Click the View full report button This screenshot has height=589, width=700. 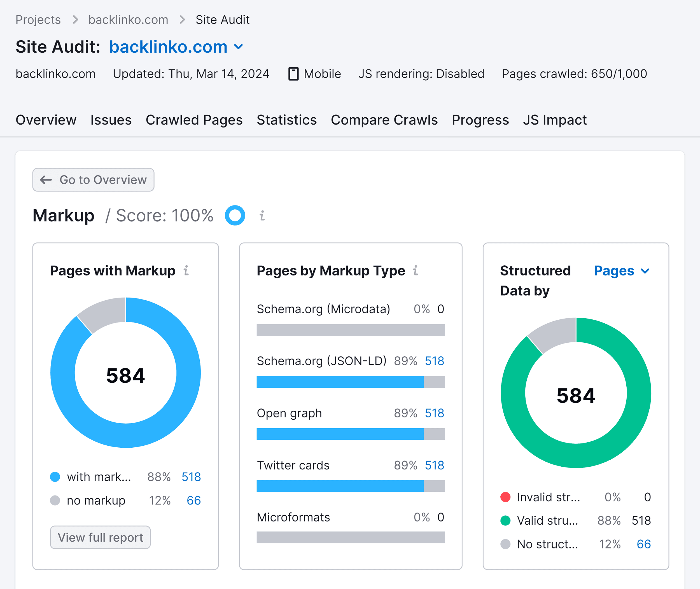tap(100, 537)
